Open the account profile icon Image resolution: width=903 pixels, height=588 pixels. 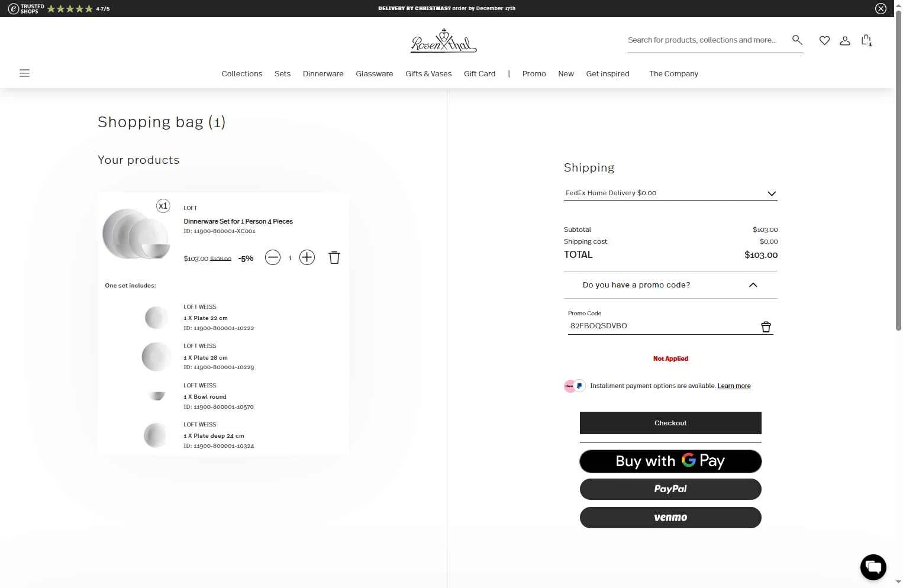click(x=845, y=40)
